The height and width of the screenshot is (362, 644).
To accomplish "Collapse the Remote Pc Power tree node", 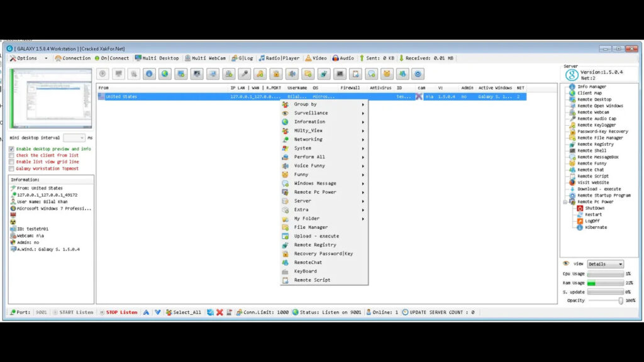I will tap(565, 202).
